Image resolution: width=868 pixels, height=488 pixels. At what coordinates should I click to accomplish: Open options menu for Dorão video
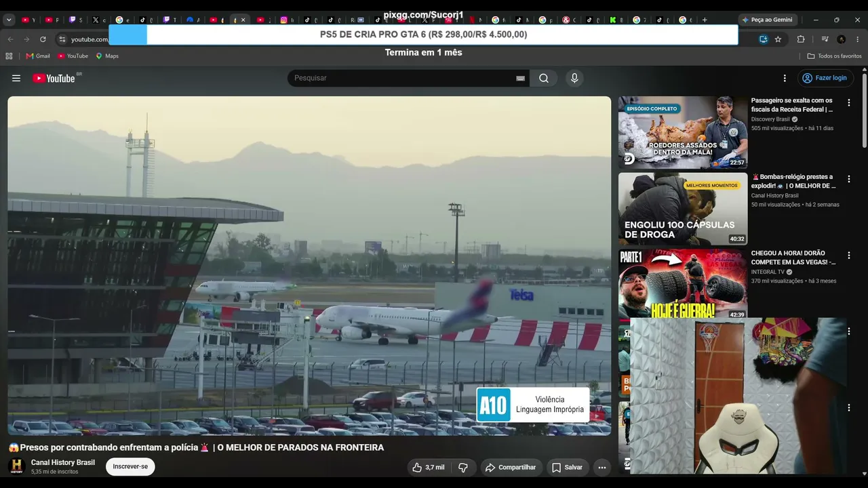point(848,256)
